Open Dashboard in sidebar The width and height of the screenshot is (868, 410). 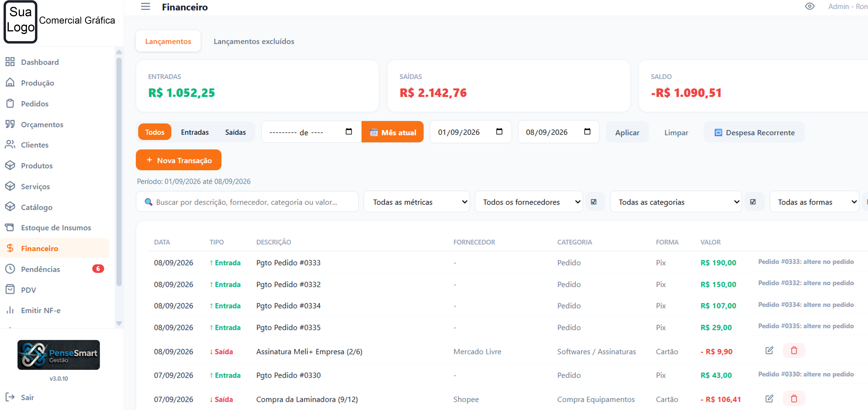point(40,62)
